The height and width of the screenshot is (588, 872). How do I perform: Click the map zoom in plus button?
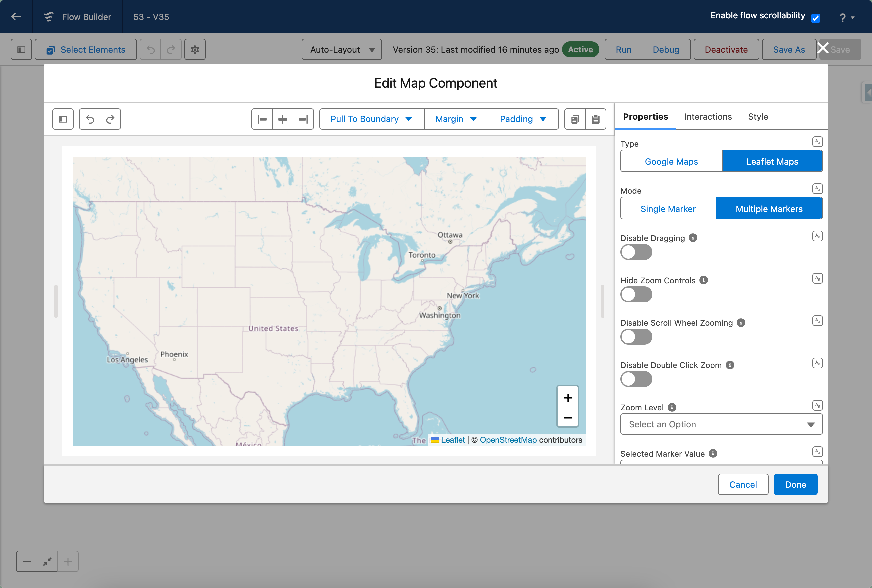[568, 397]
